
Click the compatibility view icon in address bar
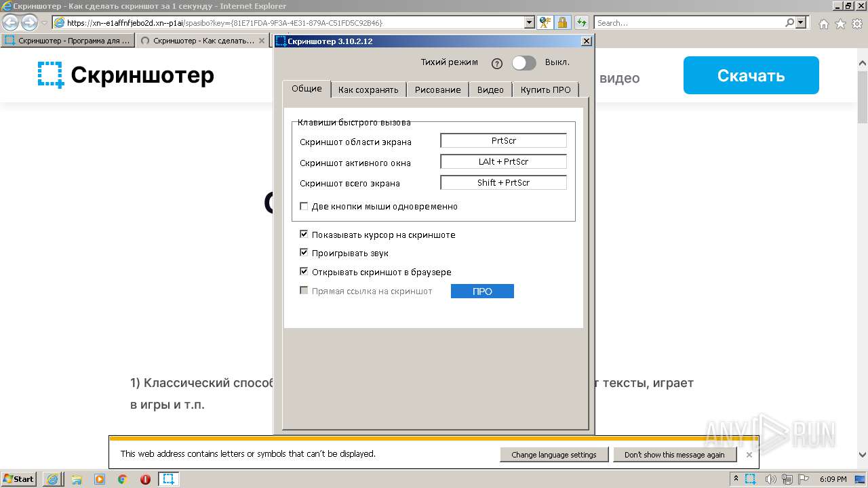pyautogui.click(x=545, y=22)
